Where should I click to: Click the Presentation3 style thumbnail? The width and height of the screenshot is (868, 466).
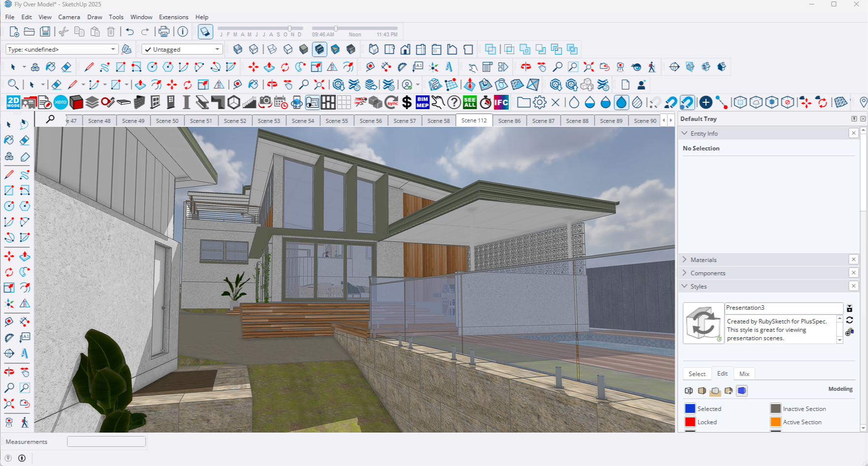(703, 323)
